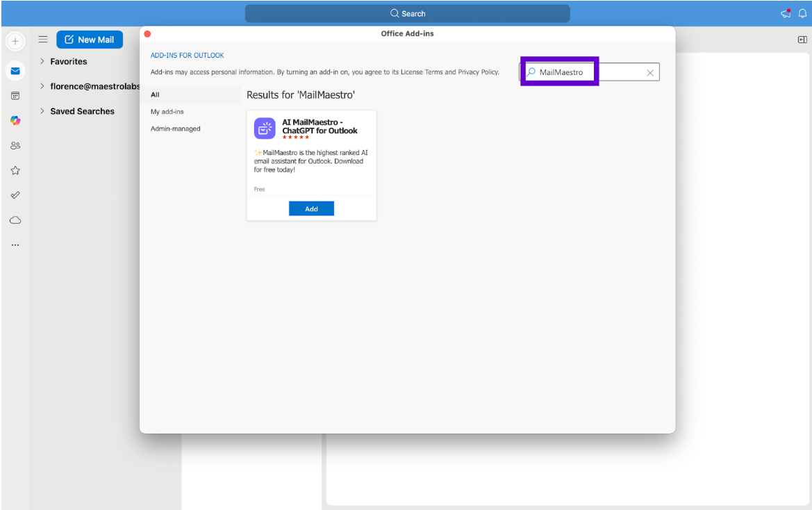Screen dimensions: 812x510
Task: Click the MailMaestro add-in search field
Action: point(589,72)
